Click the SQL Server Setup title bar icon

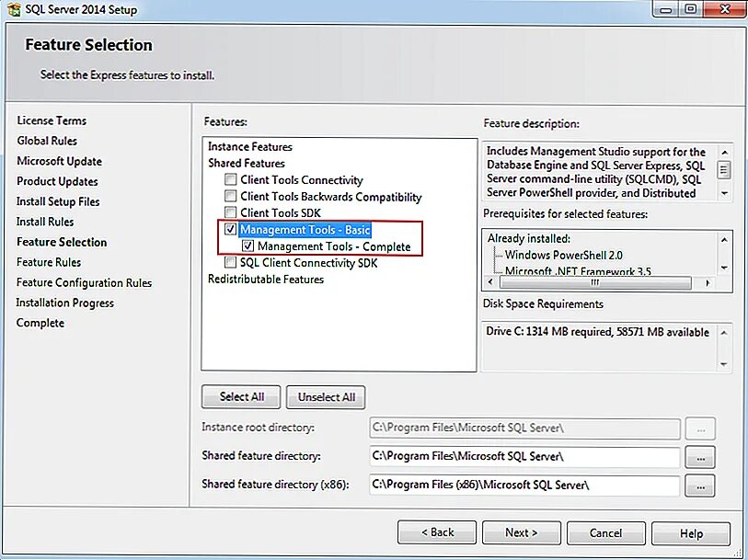(x=13, y=9)
